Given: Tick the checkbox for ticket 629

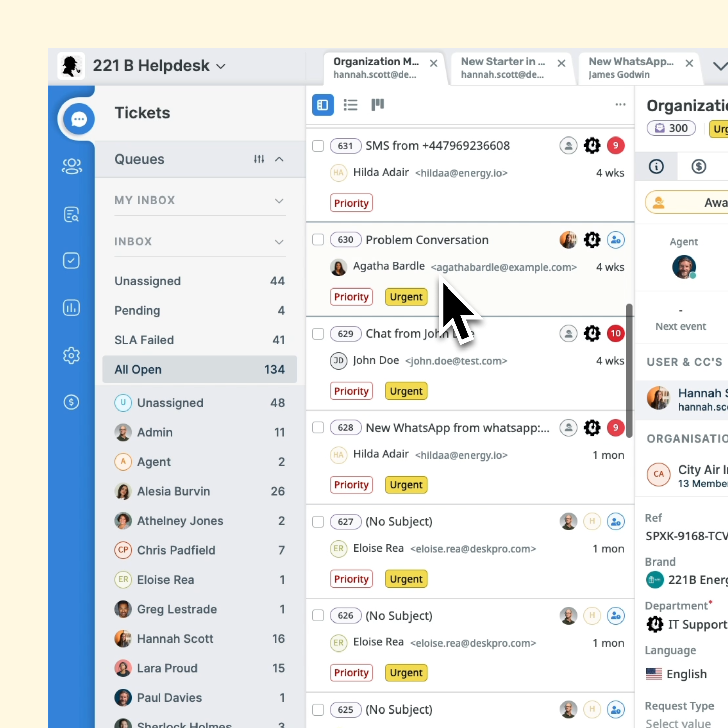Looking at the screenshot, I should [x=318, y=334].
